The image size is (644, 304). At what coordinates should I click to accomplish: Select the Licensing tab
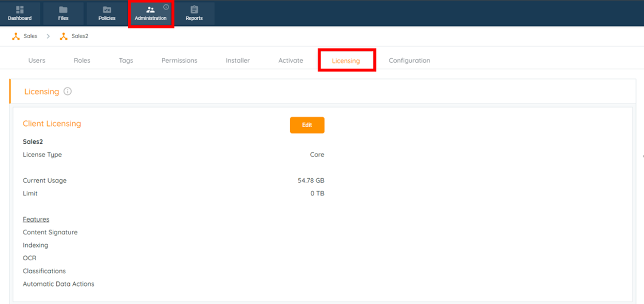(x=346, y=60)
